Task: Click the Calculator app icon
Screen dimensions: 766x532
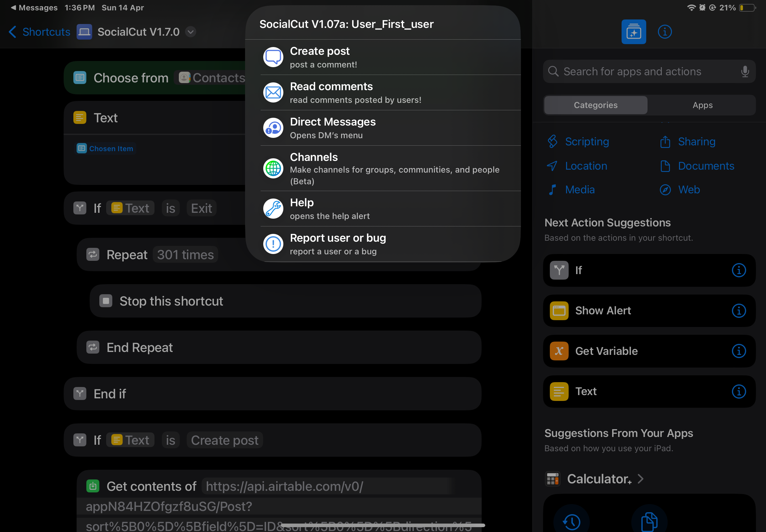Action: 552,479
